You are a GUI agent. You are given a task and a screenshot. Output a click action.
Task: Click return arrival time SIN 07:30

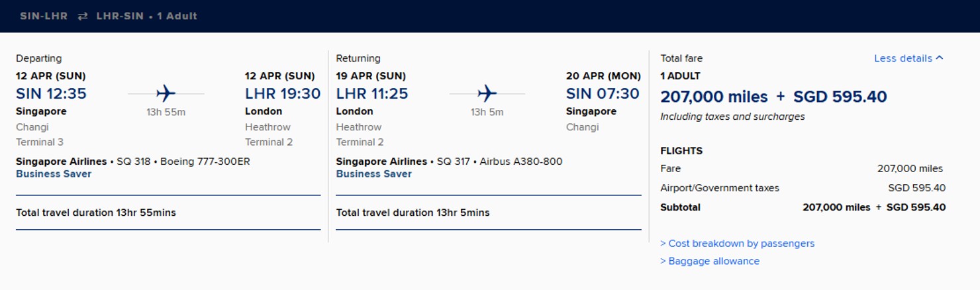[603, 94]
